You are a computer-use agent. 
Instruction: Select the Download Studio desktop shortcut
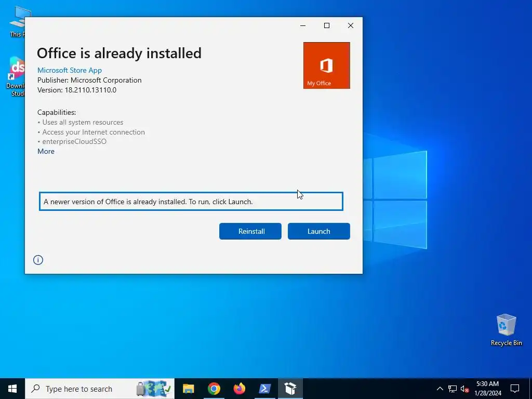coord(16,77)
